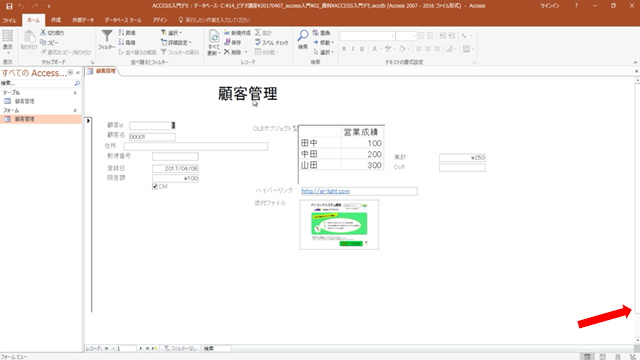This screenshot has height=360, width=640.
Task: Select 顧客管理 table in navigation pane
Action: [24, 101]
